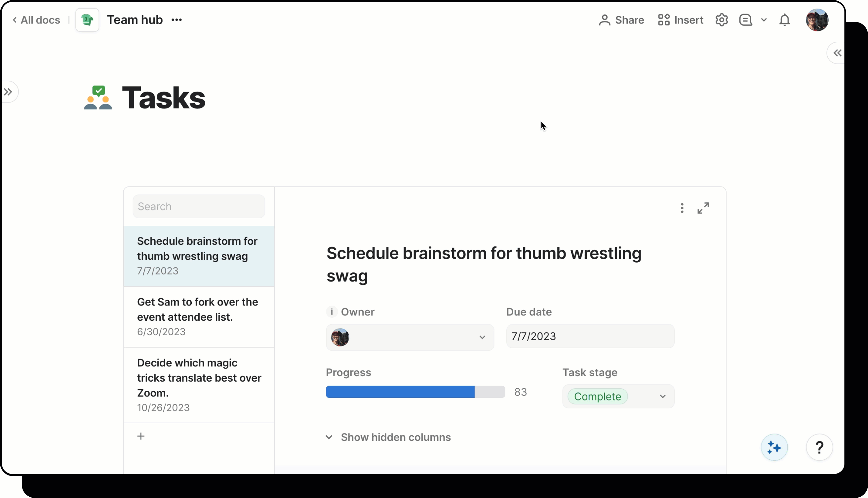Open the comments dropdown chevron
Screen dimensions: 868x498
tap(764, 20)
